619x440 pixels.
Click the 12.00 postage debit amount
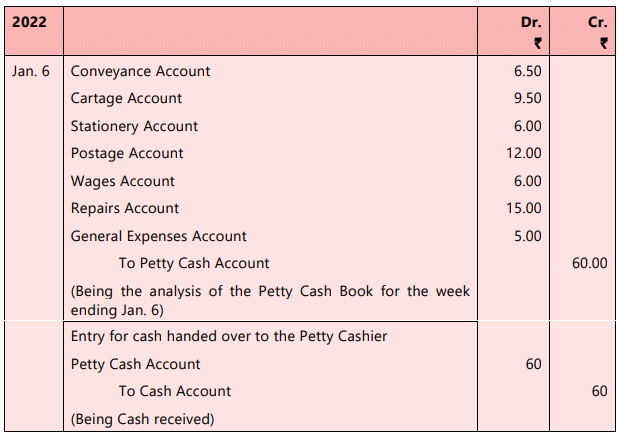525,153
